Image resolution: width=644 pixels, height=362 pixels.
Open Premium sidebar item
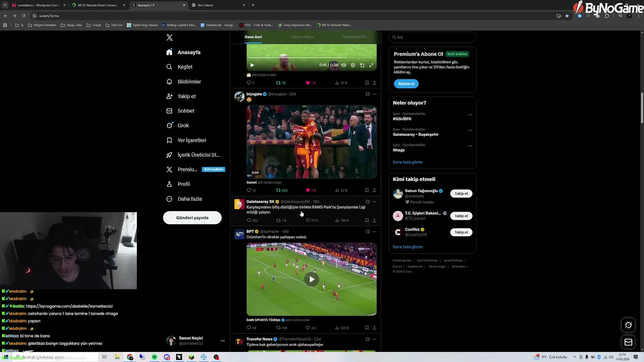point(195,169)
